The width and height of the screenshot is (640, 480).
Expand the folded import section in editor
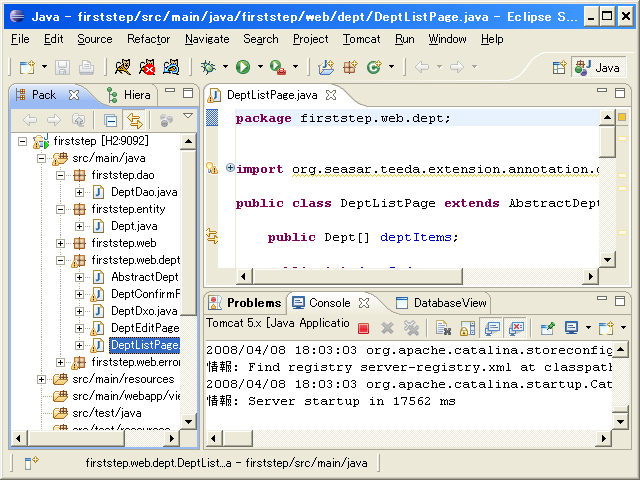230,168
